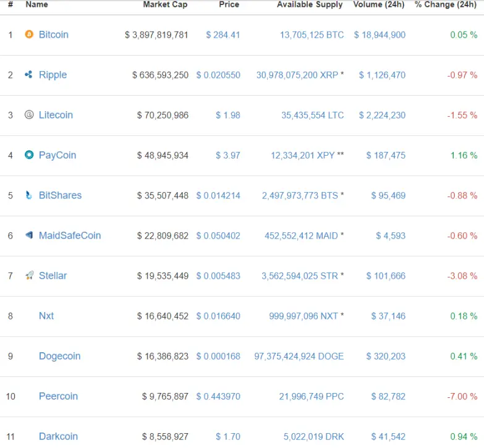Viewport: 484px width, 448px height.
Task: Open the Peercoin name link
Action: (58, 396)
